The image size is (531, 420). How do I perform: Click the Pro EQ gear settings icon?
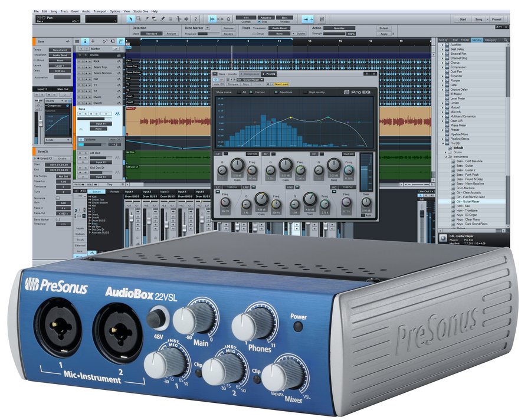(x=268, y=84)
